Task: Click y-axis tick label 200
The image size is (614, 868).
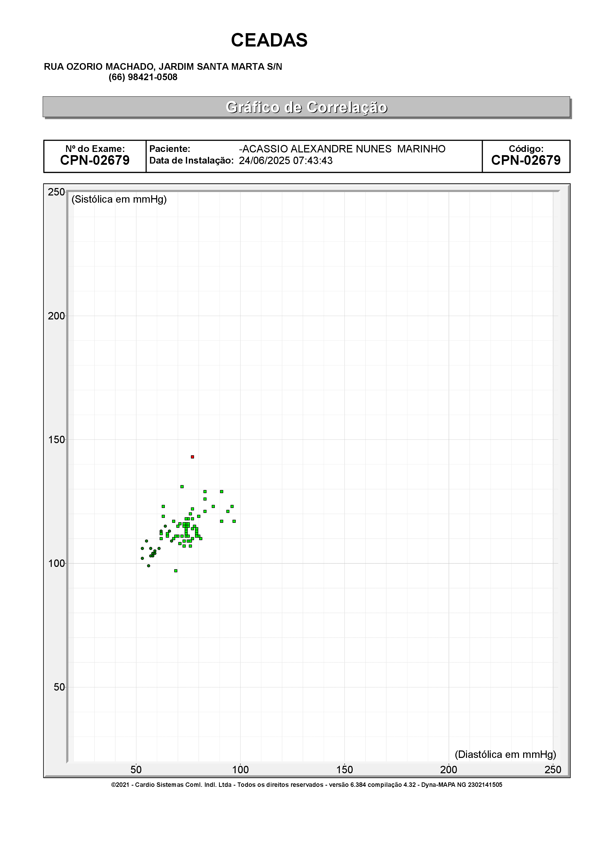Action: (x=57, y=316)
